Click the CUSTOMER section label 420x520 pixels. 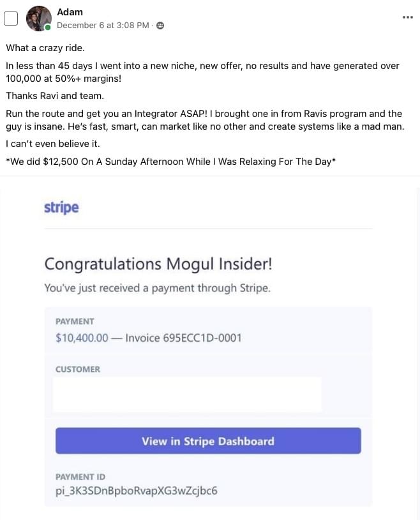pos(78,369)
